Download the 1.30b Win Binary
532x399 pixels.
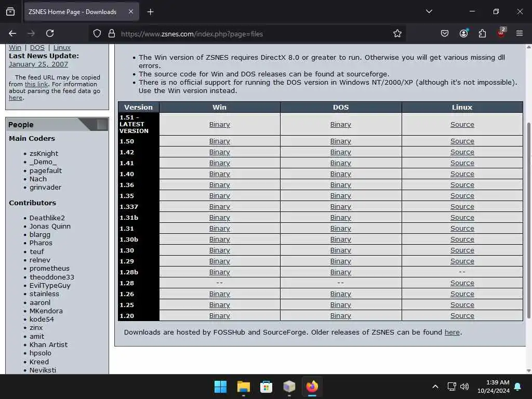tap(220, 239)
